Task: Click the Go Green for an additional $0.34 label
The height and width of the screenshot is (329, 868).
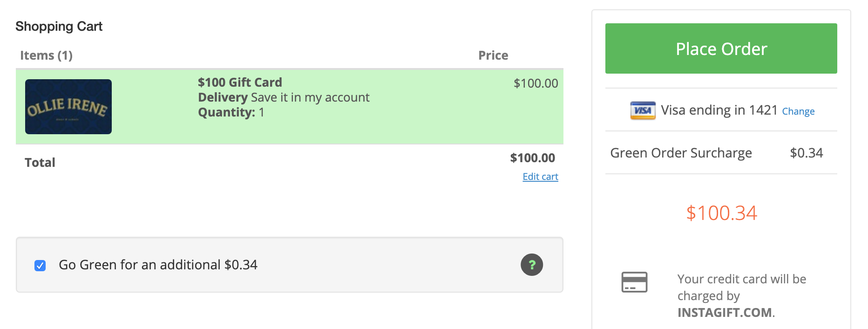Action: (158, 265)
